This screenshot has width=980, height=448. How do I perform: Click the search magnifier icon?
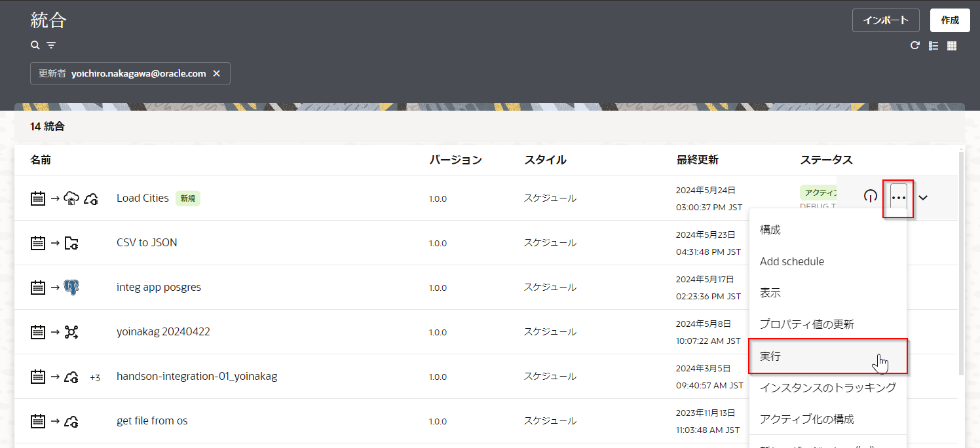35,45
